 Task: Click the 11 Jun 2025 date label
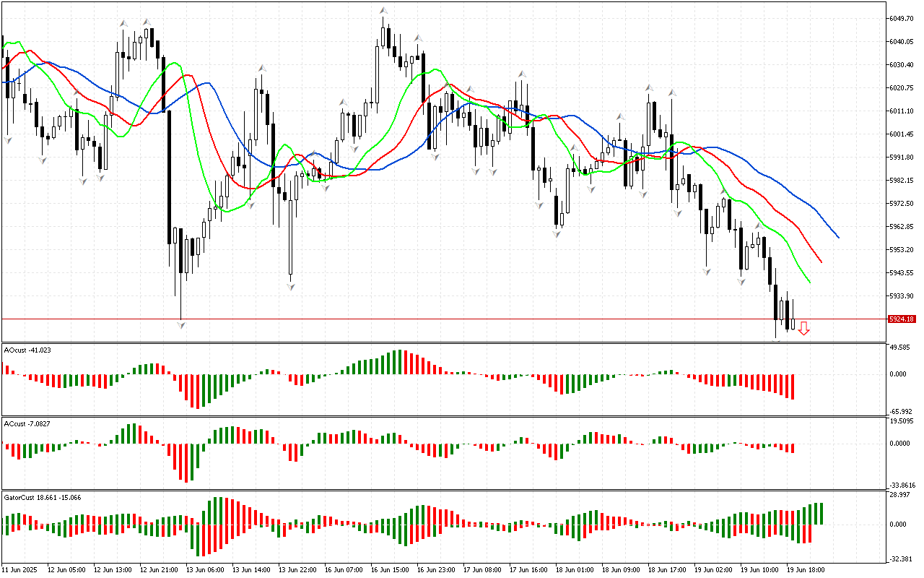(20, 570)
